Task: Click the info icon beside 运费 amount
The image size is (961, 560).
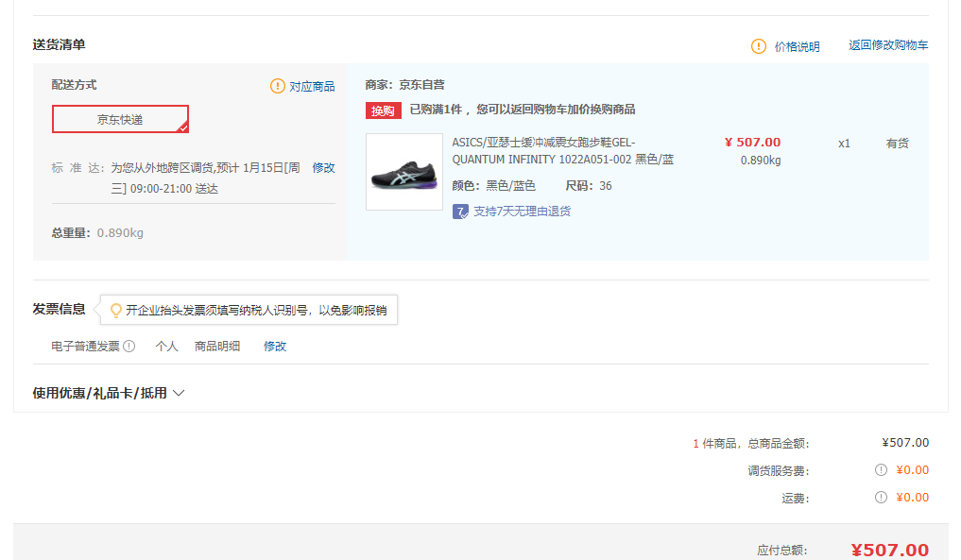Action: pyautogui.click(x=881, y=498)
